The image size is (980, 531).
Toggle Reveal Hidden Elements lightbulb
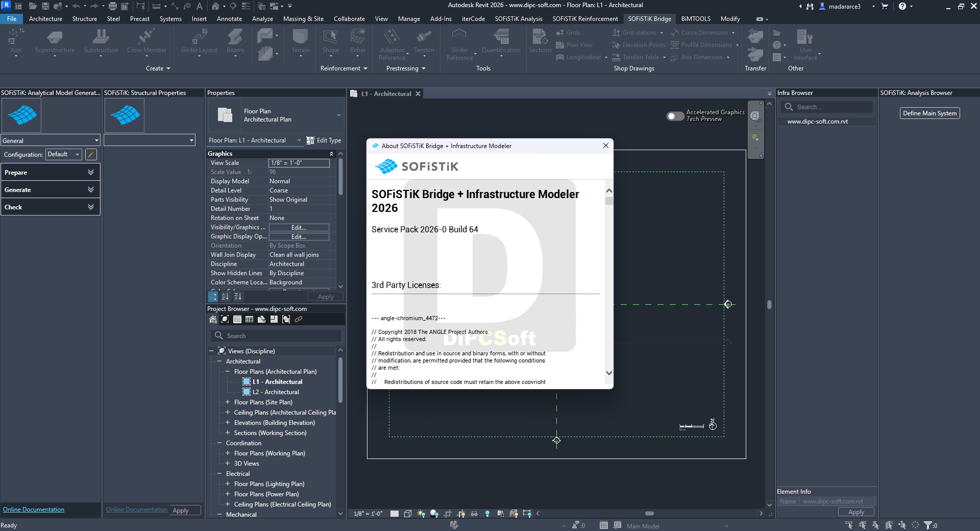point(487,514)
